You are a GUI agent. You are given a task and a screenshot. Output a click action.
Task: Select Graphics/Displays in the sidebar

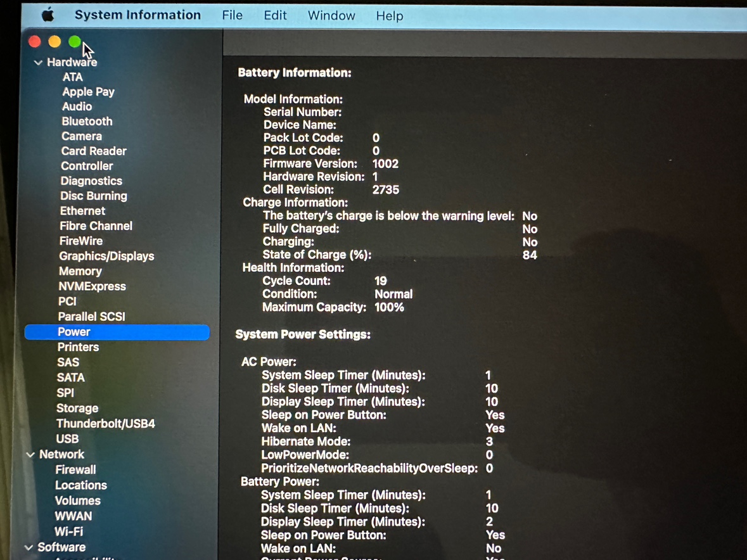point(106,256)
